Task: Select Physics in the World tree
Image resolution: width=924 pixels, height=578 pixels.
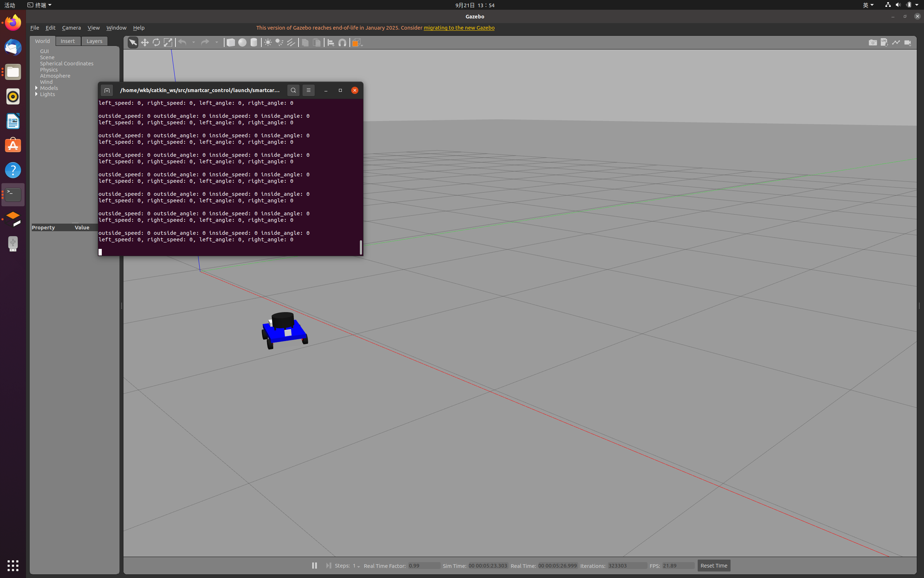Action: tap(49, 70)
